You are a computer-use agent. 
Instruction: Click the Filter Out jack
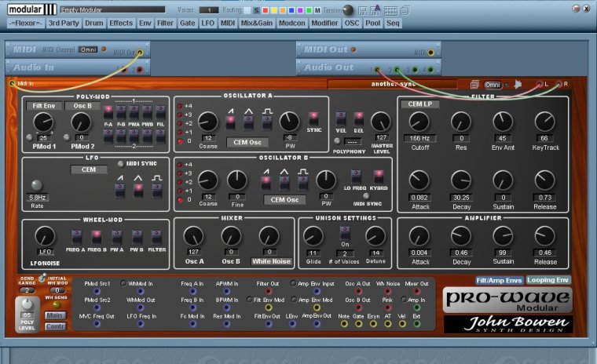pyautogui.click(x=269, y=291)
